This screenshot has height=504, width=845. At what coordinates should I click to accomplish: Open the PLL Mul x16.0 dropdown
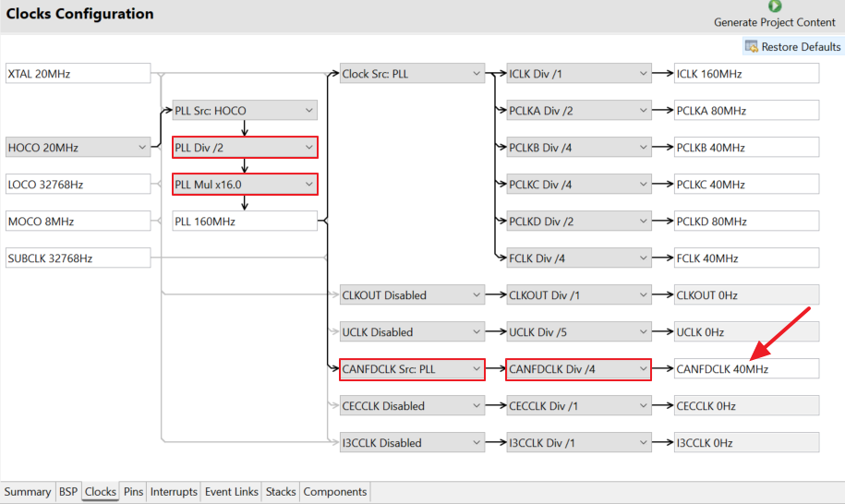[245, 185]
